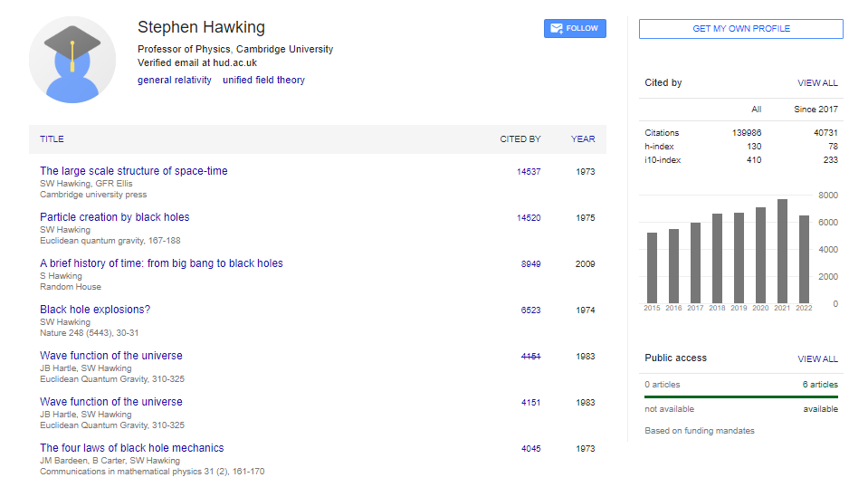View the 14520 citations count link

click(529, 218)
